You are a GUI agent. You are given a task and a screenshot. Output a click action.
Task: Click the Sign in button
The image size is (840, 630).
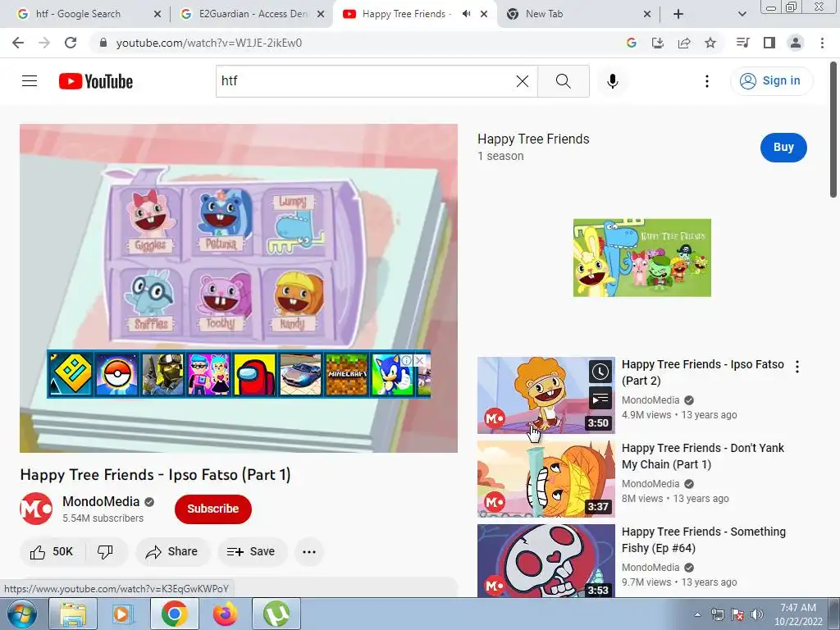(771, 81)
